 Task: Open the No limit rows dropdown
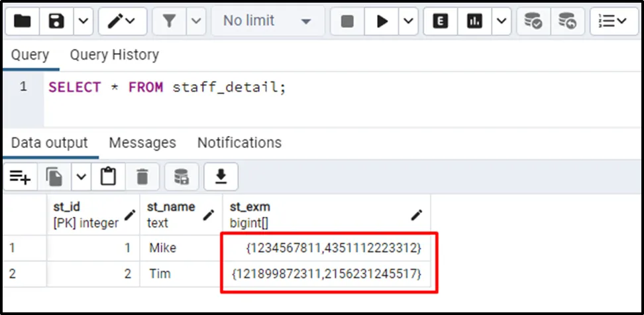pyautogui.click(x=267, y=21)
